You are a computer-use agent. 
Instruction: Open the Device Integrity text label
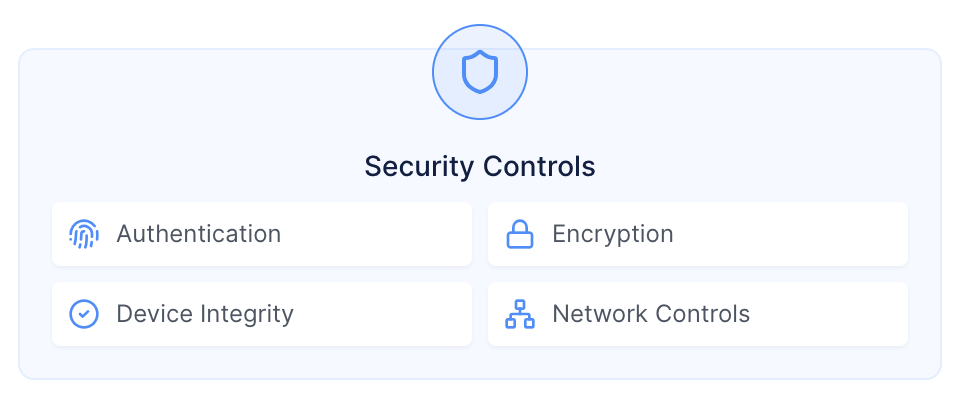(x=204, y=314)
